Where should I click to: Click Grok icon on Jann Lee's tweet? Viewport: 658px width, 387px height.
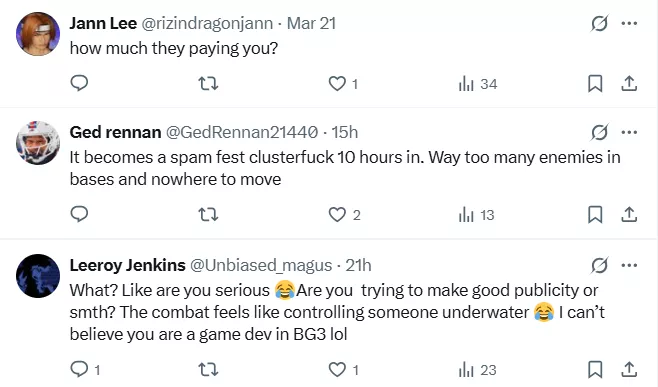point(599,24)
